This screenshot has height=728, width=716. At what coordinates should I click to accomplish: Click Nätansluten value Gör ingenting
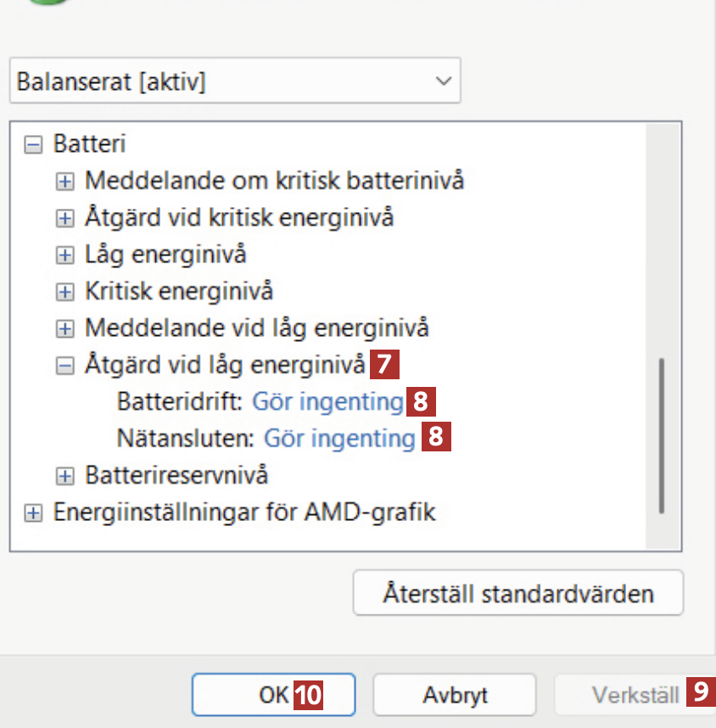pyautogui.click(x=339, y=439)
